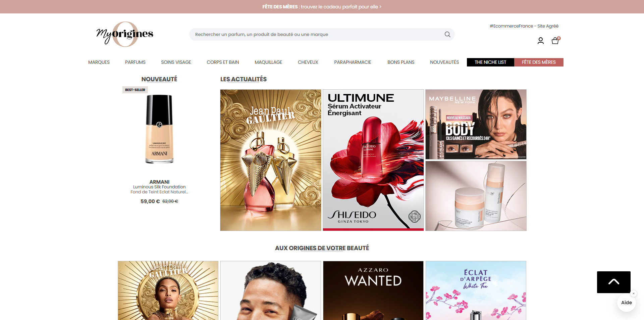The height and width of the screenshot is (320, 644).
Task: Open the Maybelline mascara banner
Action: (x=476, y=124)
